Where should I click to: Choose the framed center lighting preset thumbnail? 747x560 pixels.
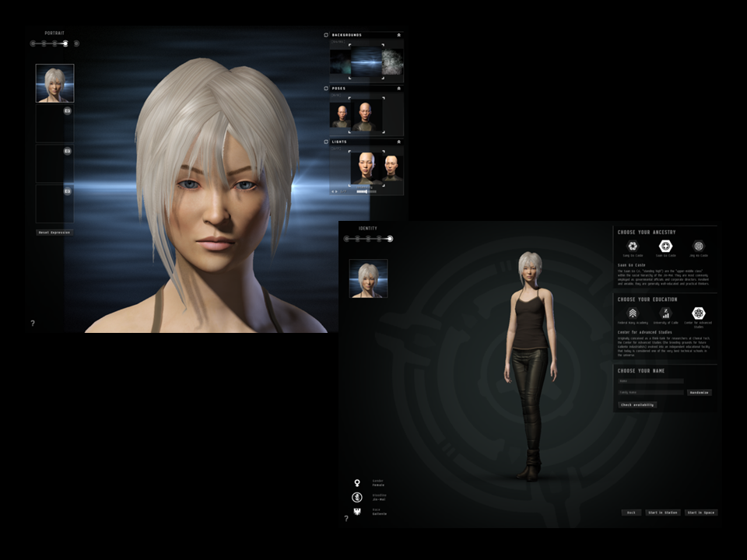tap(366, 168)
